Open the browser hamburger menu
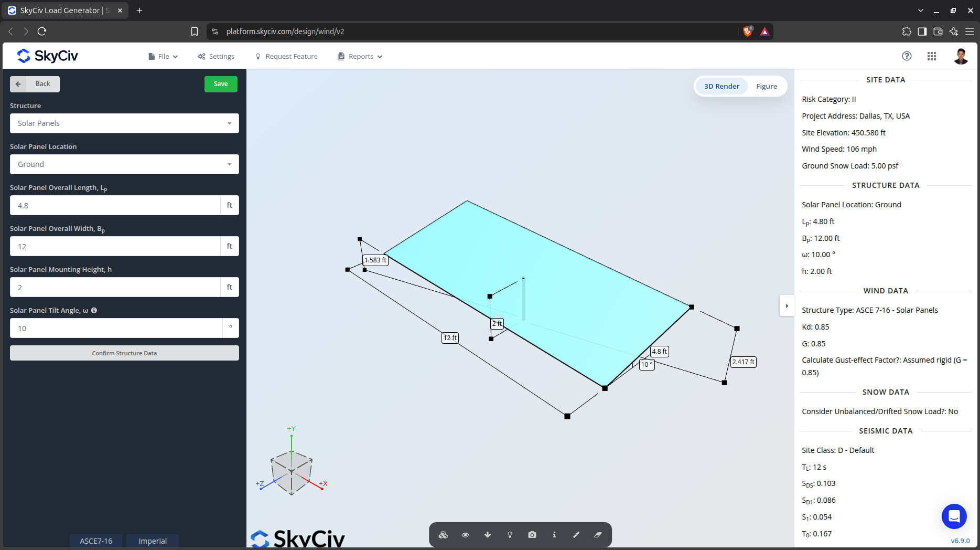Image resolution: width=980 pixels, height=550 pixels. tap(970, 31)
